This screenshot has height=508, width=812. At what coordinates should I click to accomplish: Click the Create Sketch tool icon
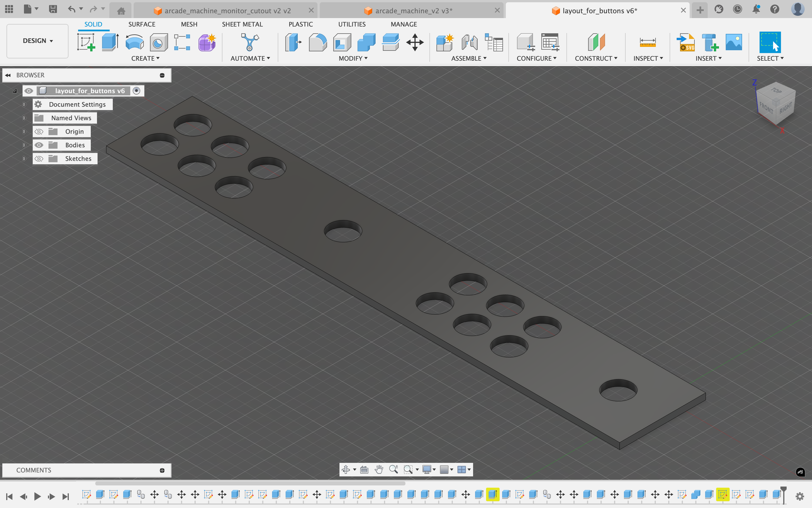[86, 42]
